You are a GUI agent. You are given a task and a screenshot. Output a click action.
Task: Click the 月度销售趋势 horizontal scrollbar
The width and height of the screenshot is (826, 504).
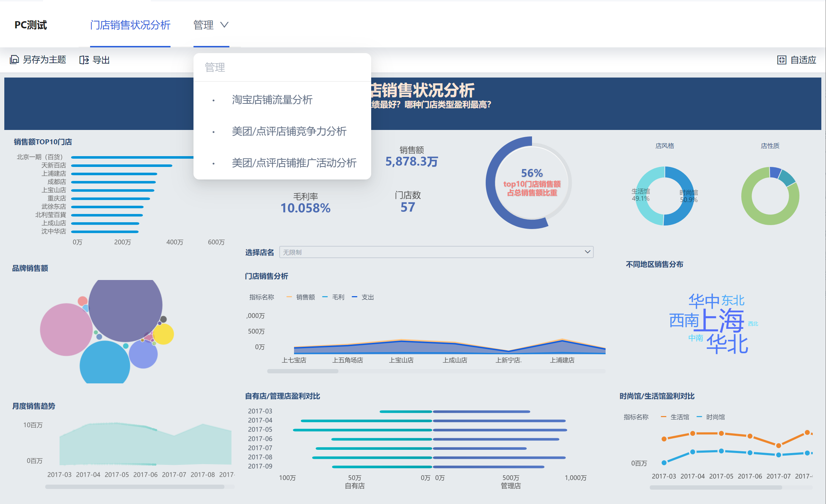coord(135,487)
